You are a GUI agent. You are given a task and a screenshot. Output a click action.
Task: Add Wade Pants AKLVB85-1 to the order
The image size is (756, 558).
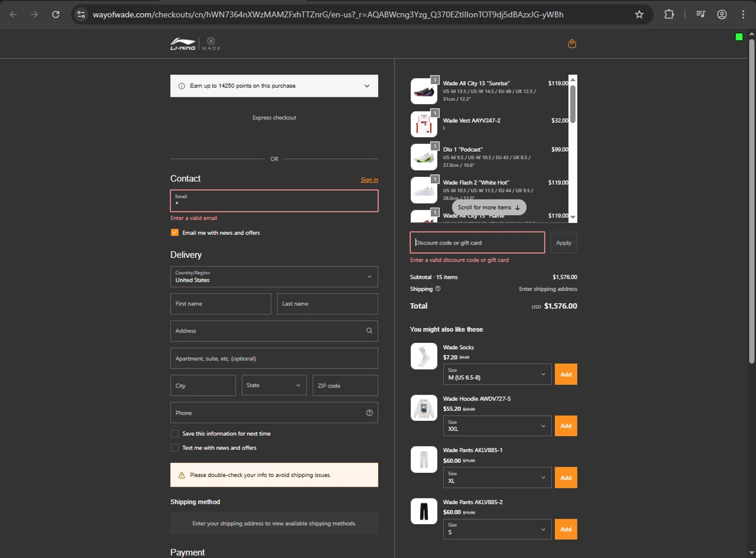coord(566,478)
